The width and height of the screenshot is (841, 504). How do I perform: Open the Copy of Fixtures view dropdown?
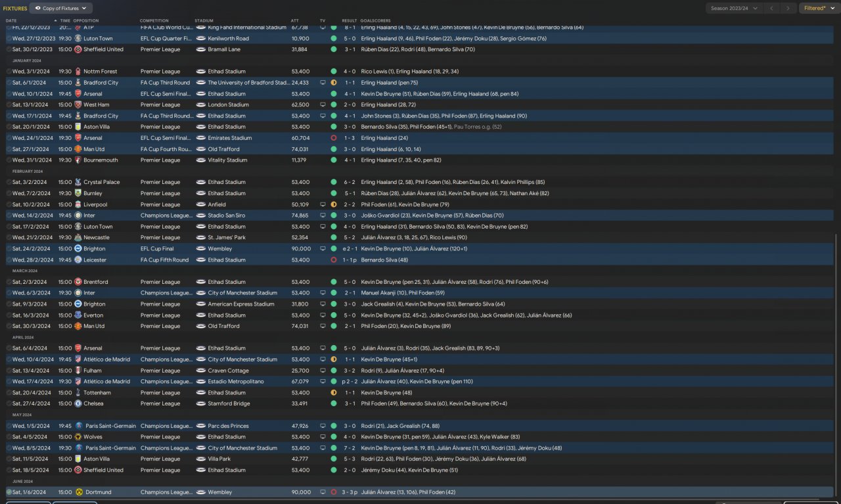point(62,9)
